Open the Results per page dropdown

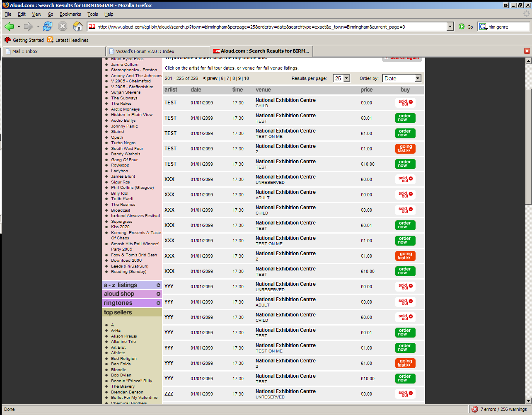[x=342, y=78]
